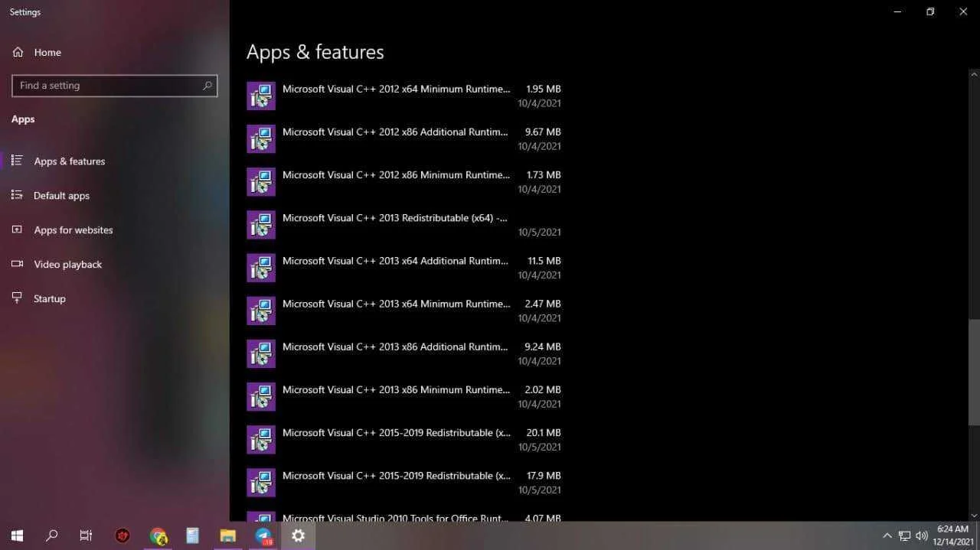Click the 9.67 MB size value

(x=543, y=132)
